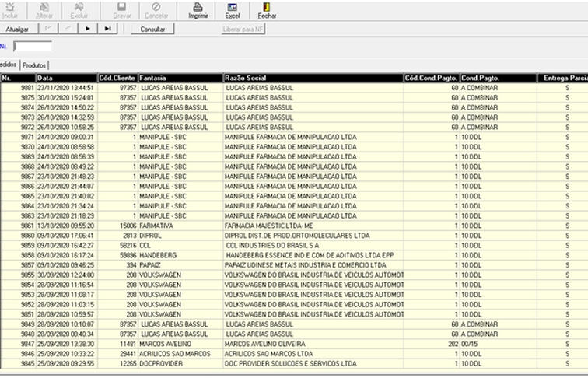Select order number 9867 cell
This screenshot has width=588, height=378.
tap(19, 177)
